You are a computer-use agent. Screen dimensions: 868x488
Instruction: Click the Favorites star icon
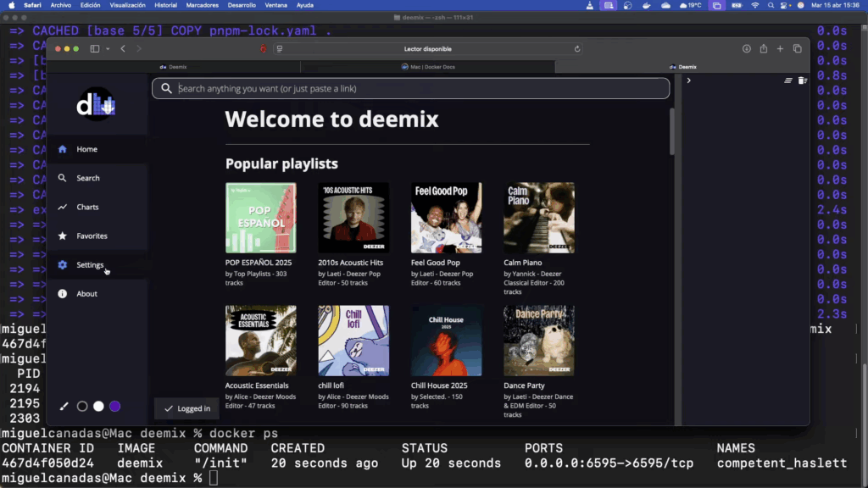[63, 236]
